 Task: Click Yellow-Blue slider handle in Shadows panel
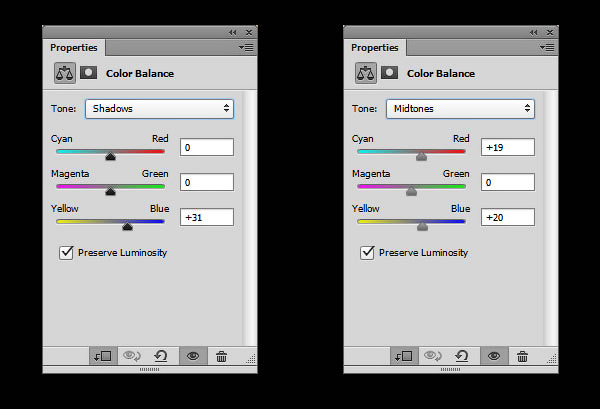tap(127, 226)
